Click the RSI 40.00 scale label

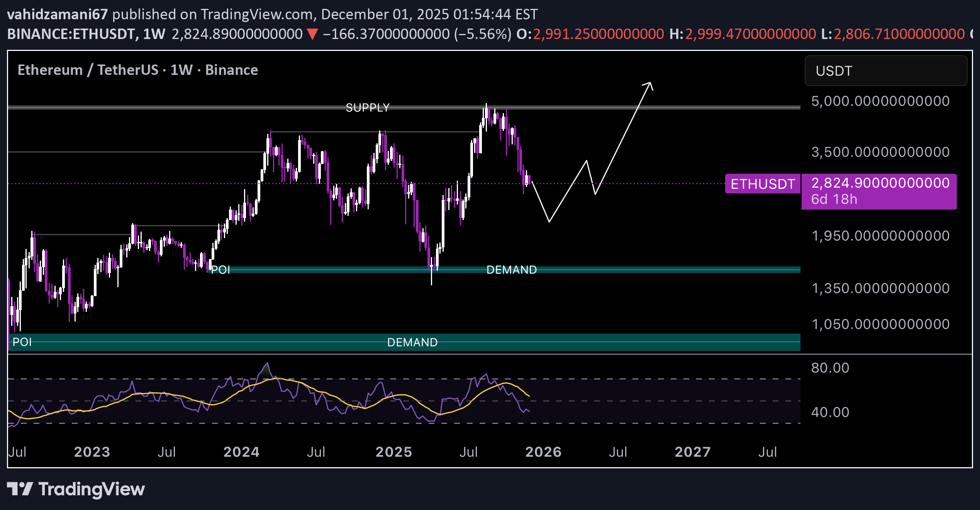coord(830,412)
